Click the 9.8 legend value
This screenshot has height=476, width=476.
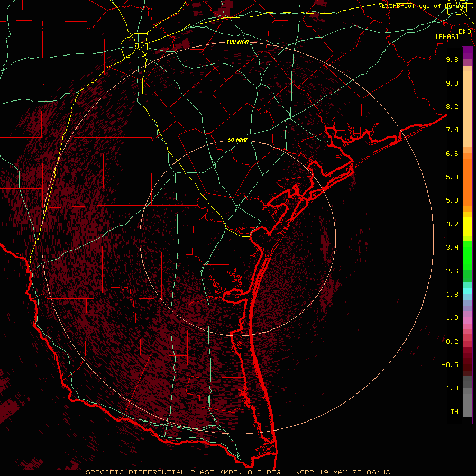452,59
